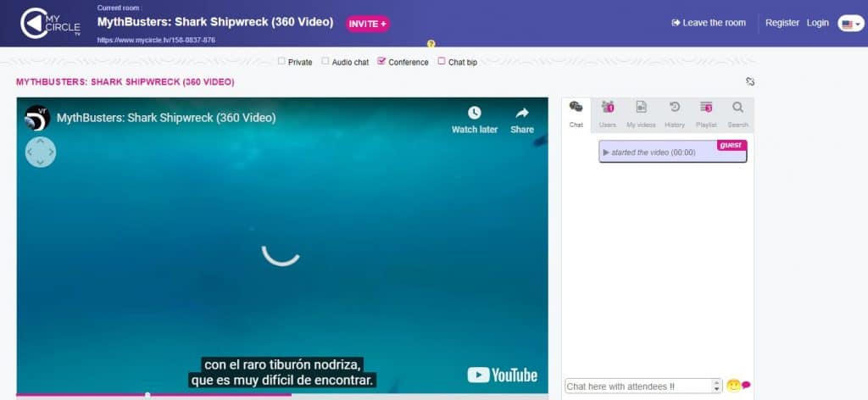The image size is (868, 400).
Task: Click the video progress bar handle
Action: 147,395
